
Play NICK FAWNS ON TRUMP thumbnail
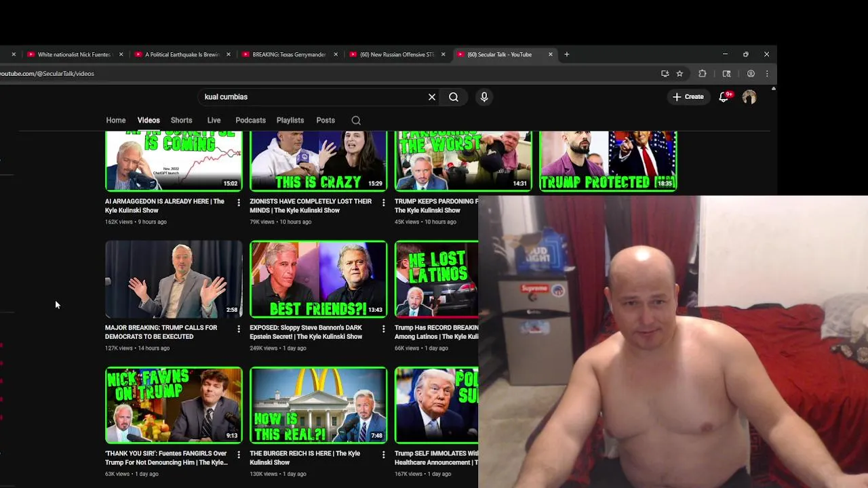(174, 405)
